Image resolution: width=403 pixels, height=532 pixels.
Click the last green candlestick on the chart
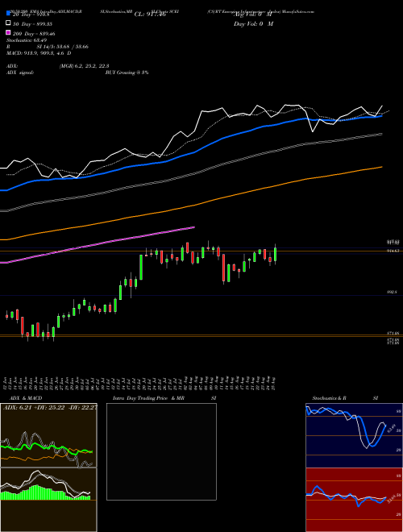(x=275, y=254)
